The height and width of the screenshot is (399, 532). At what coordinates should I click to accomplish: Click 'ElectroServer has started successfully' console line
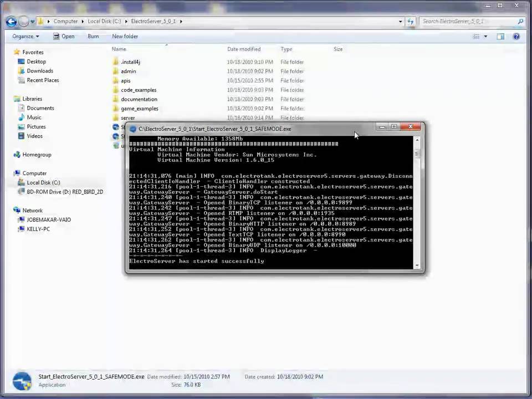click(x=196, y=261)
